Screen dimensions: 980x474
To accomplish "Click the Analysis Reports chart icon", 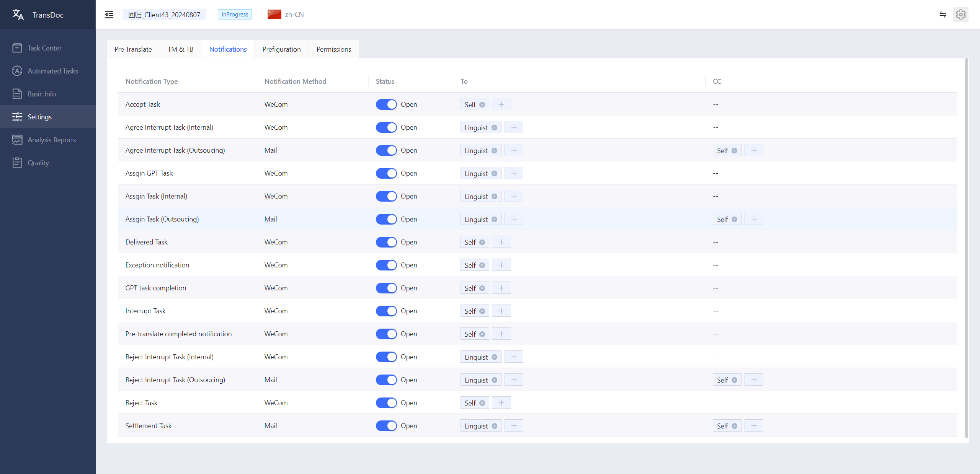I will pos(17,140).
